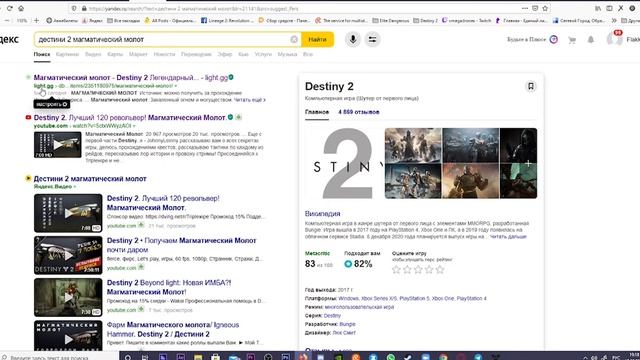Open the Bungie developer link

click(347, 324)
